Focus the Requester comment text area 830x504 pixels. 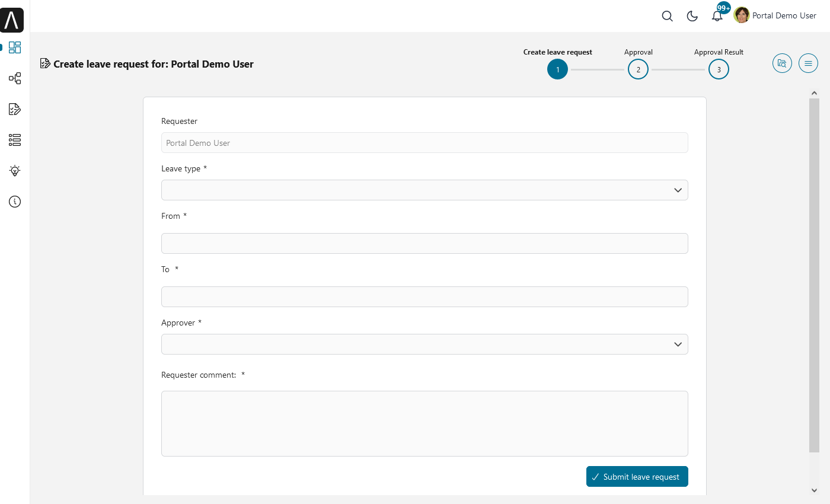(424, 423)
